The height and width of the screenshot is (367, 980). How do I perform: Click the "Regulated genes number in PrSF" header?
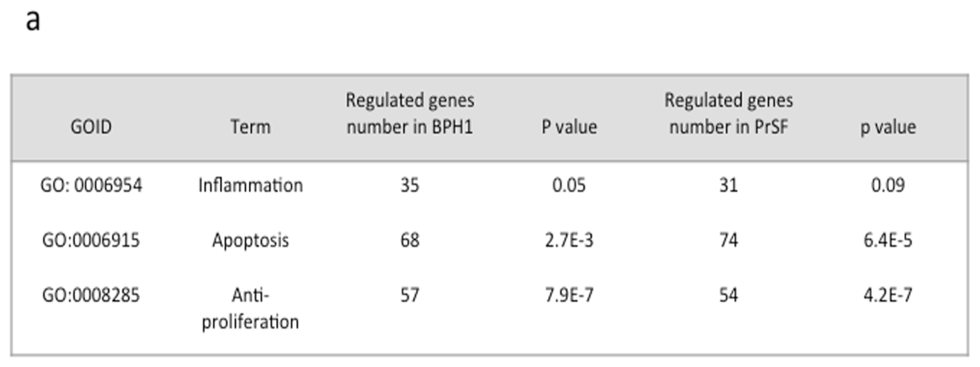click(729, 113)
